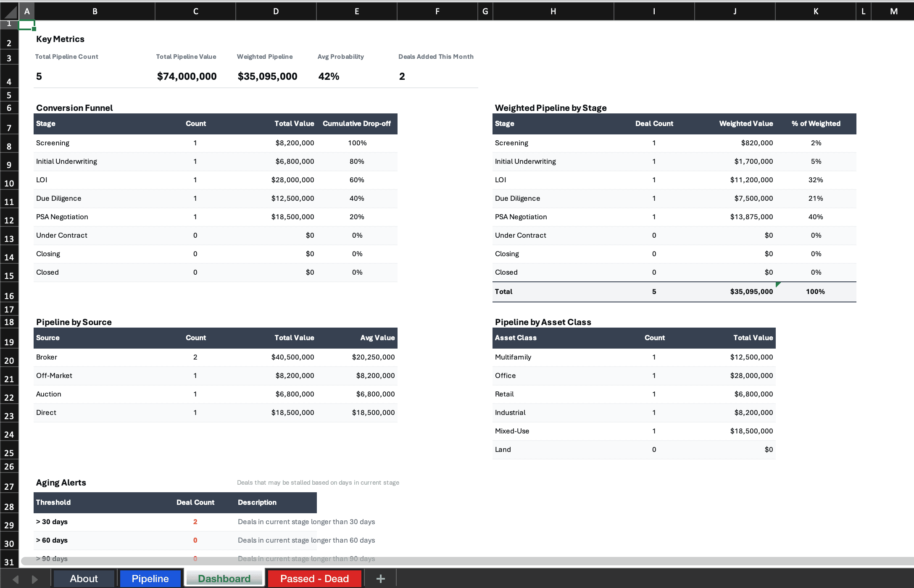Image resolution: width=914 pixels, height=588 pixels.
Task: Open the Passed - Dead sheet tab
Action: point(314,578)
